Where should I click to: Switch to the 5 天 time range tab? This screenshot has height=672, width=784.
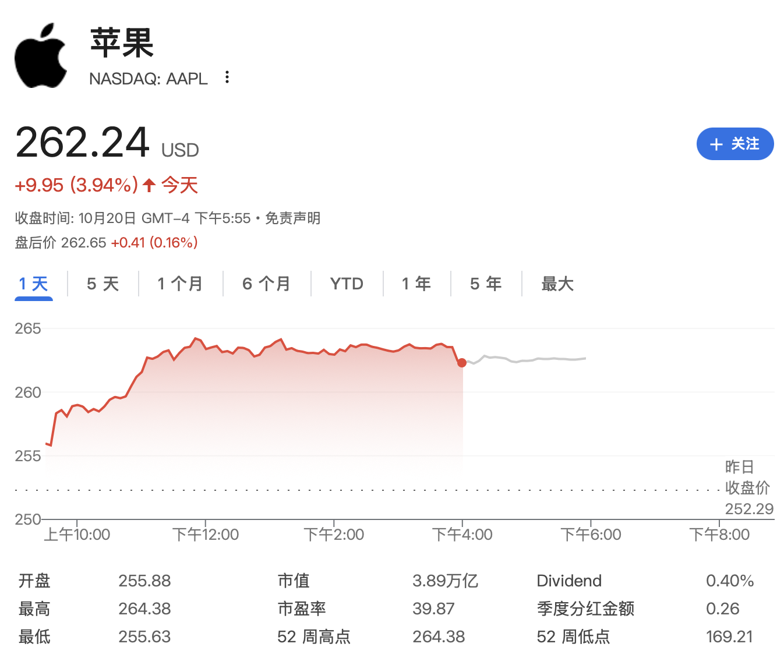click(x=103, y=284)
